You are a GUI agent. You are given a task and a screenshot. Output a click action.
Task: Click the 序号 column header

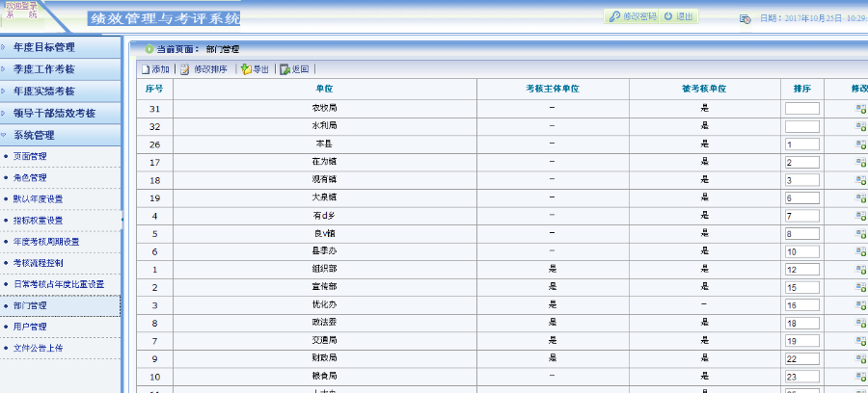coord(154,89)
